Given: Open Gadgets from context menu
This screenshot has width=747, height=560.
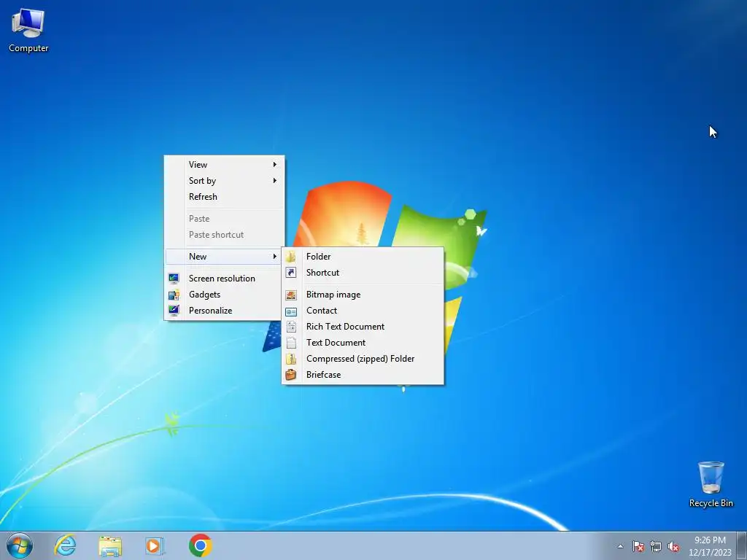Looking at the screenshot, I should pos(225,295).
